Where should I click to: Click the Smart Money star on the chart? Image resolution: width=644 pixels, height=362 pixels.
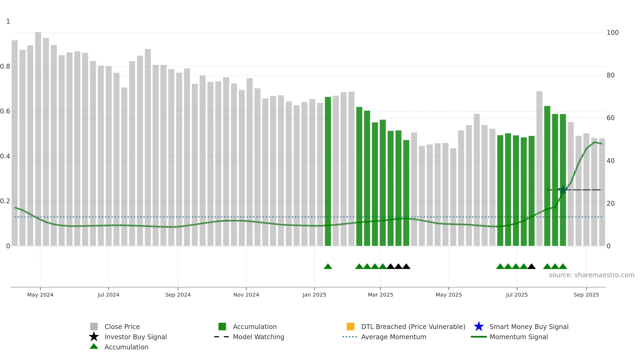point(563,190)
